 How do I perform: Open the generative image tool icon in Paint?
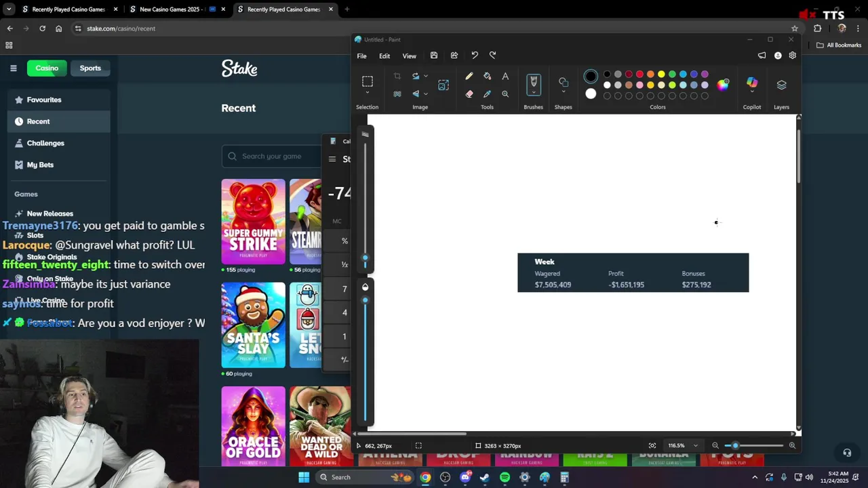(x=443, y=85)
